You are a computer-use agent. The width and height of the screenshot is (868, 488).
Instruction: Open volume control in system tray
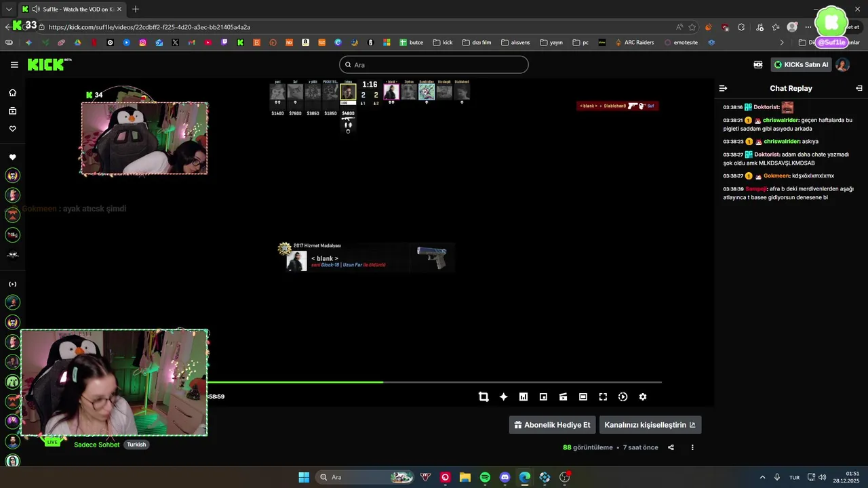tap(822, 477)
